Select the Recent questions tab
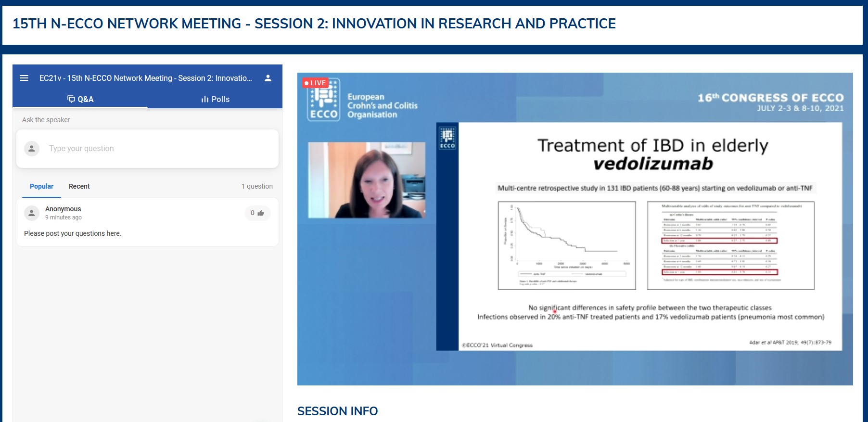This screenshot has height=422, width=868. click(x=79, y=186)
